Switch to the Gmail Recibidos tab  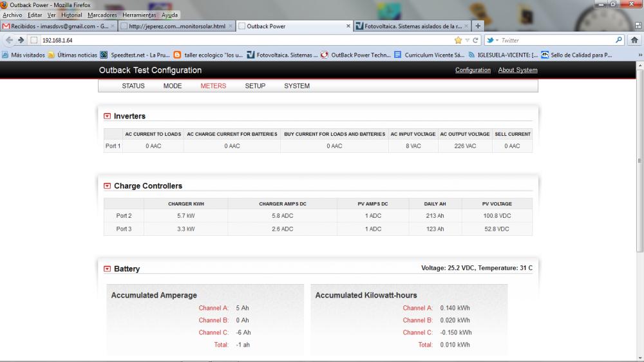click(x=59, y=26)
